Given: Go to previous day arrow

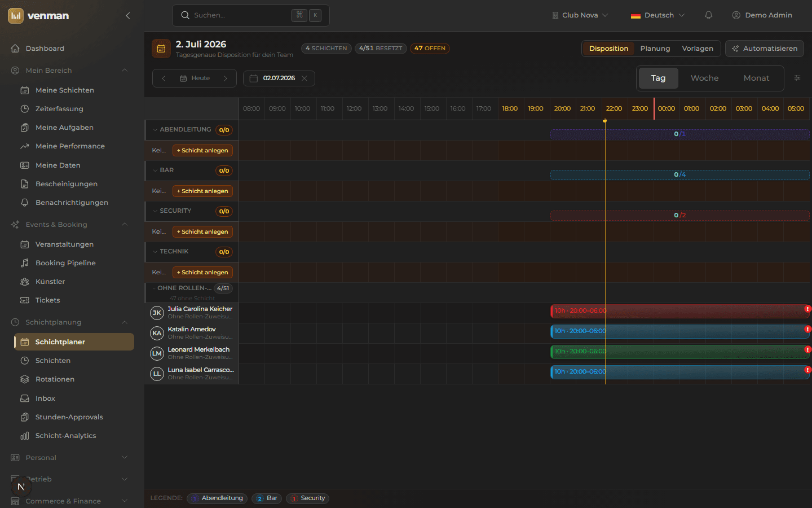Looking at the screenshot, I should point(164,78).
